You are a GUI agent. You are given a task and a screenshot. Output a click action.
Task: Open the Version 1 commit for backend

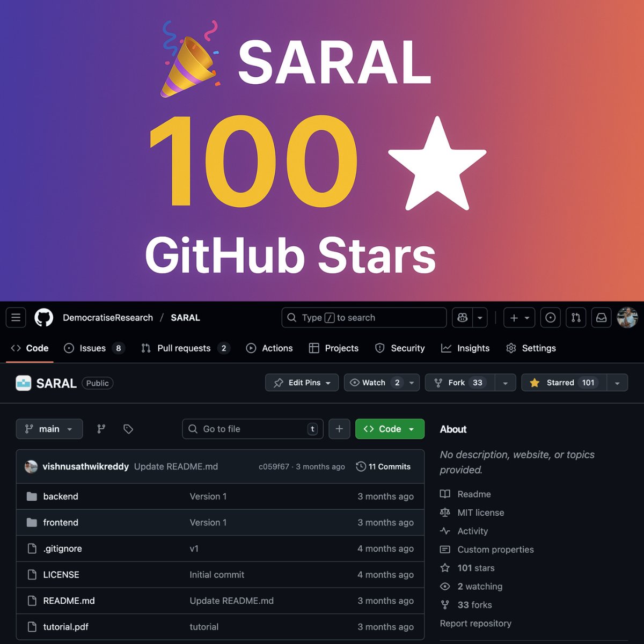[208, 496]
